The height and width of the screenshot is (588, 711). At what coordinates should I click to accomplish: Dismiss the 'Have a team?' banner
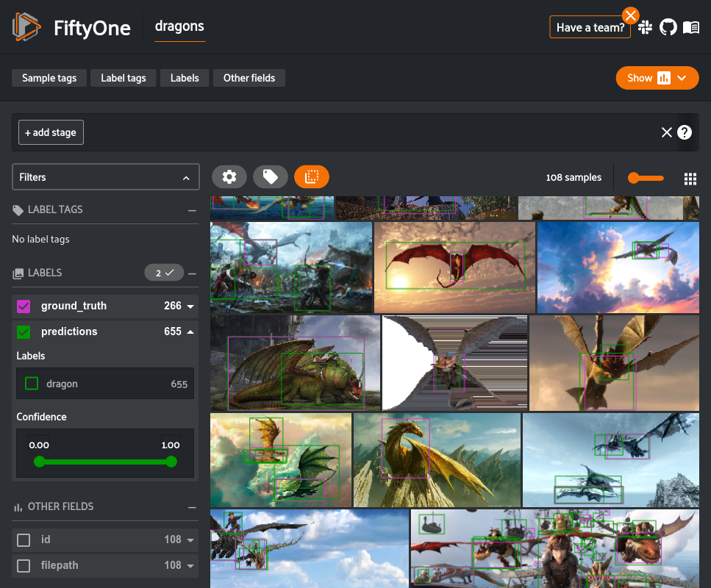pyautogui.click(x=630, y=15)
